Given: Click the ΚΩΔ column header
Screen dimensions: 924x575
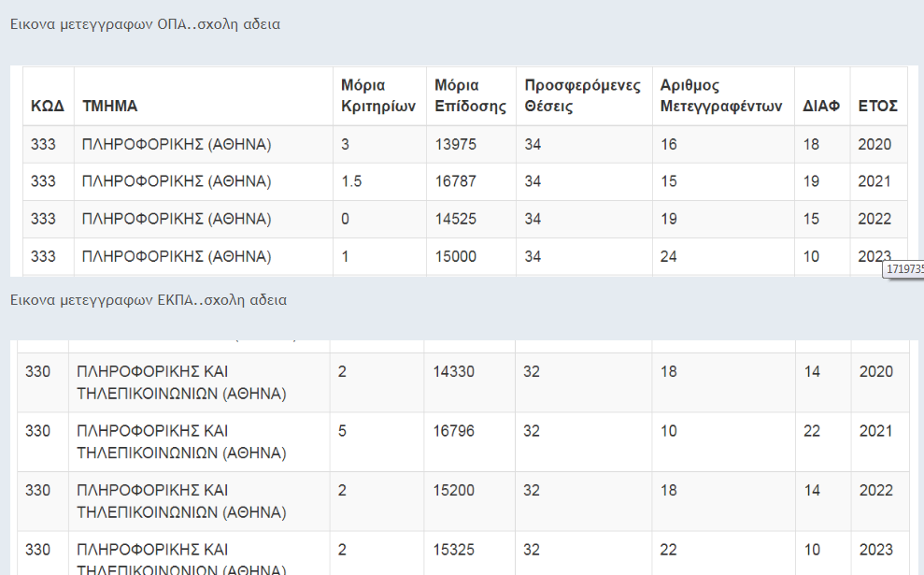Looking at the screenshot, I should [x=48, y=106].
